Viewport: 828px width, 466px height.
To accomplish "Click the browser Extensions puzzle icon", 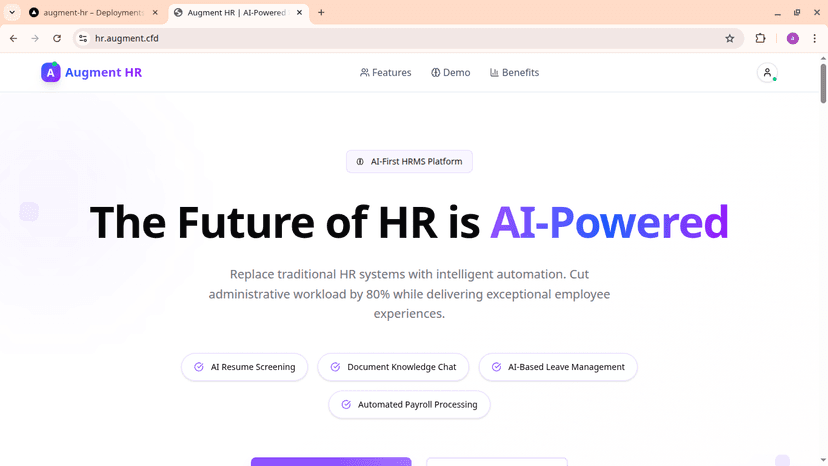I will [x=760, y=38].
